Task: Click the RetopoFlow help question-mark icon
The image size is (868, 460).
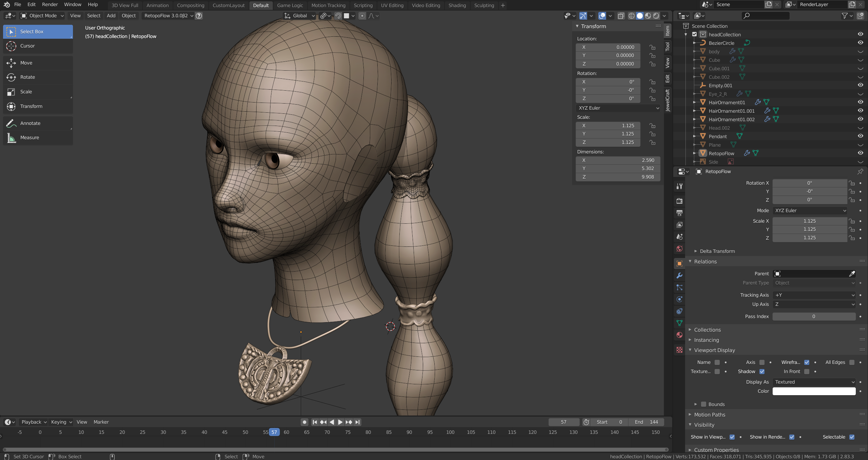Action: pos(199,16)
